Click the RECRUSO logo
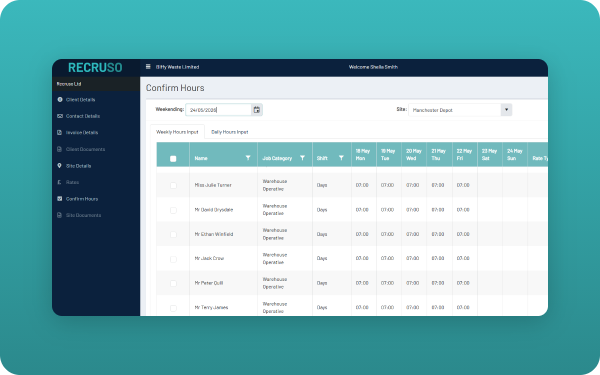The height and width of the screenshot is (375, 600). (95, 67)
